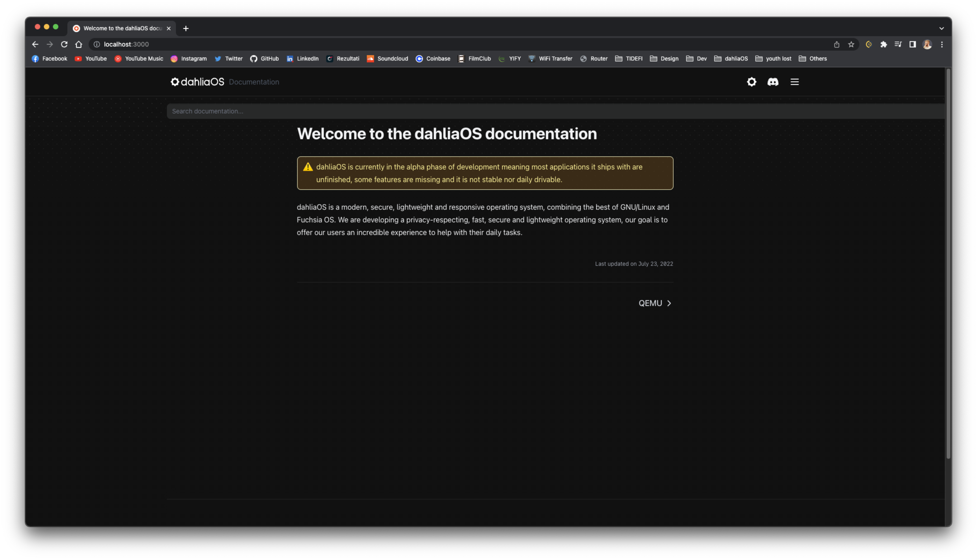Screen dimensions: 977x560
Task: Open the tab search chevron
Action: click(941, 28)
